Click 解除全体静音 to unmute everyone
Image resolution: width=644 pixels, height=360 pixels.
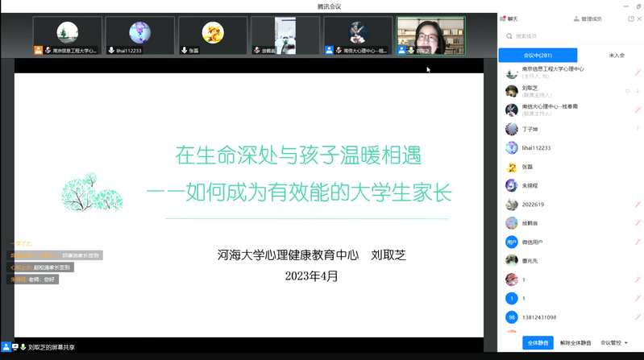click(575, 342)
